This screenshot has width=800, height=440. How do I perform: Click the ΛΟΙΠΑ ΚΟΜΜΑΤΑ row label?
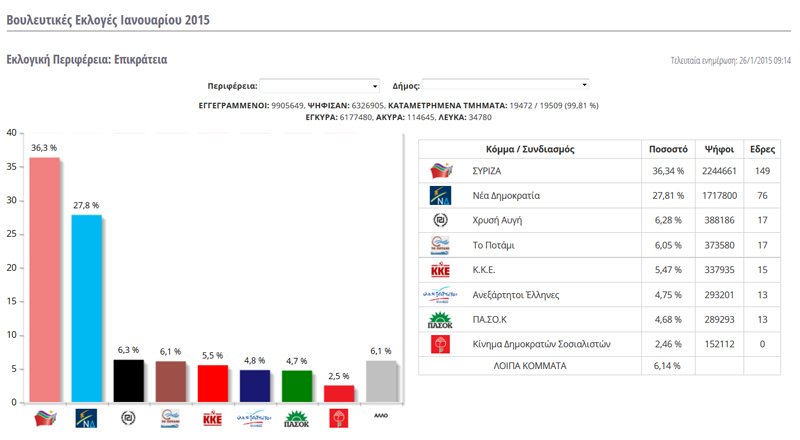pyautogui.click(x=530, y=366)
